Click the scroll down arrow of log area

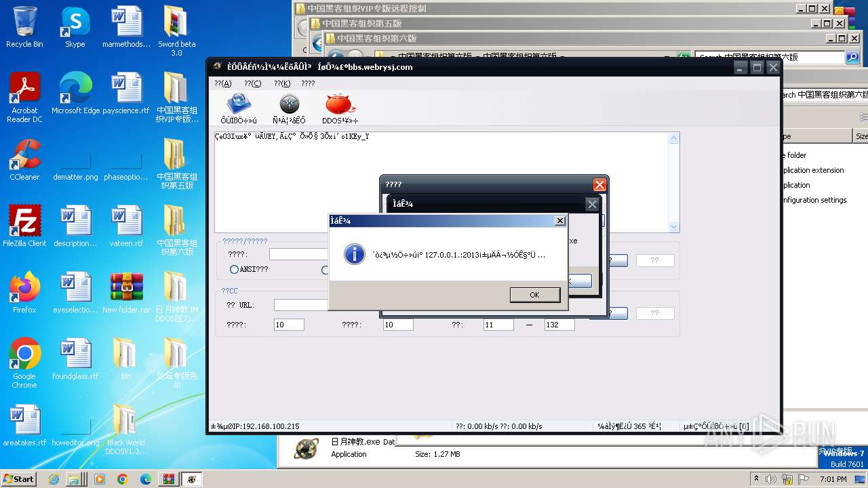pyautogui.click(x=673, y=226)
